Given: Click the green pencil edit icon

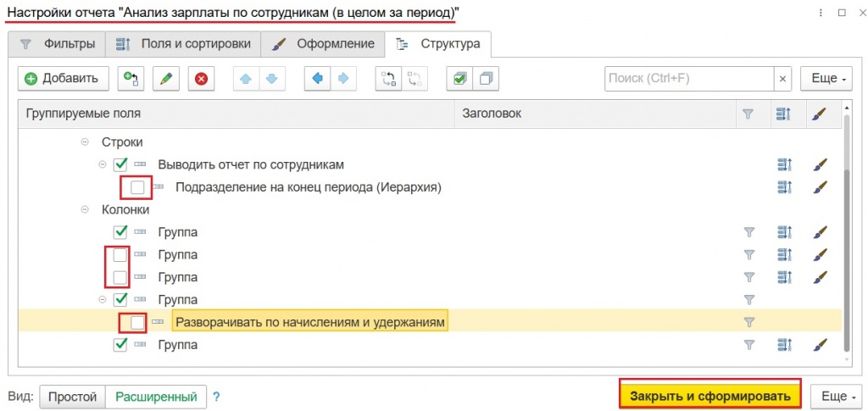Looking at the screenshot, I should (x=166, y=79).
